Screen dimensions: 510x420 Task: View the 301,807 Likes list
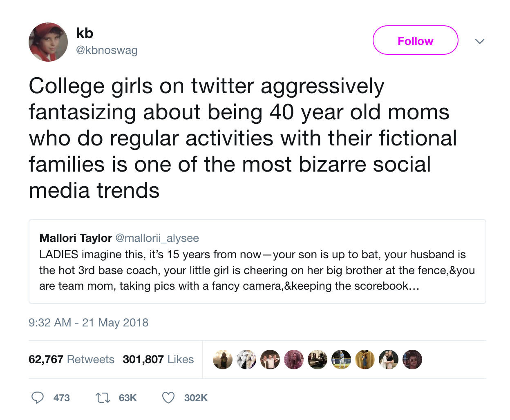coord(158,360)
